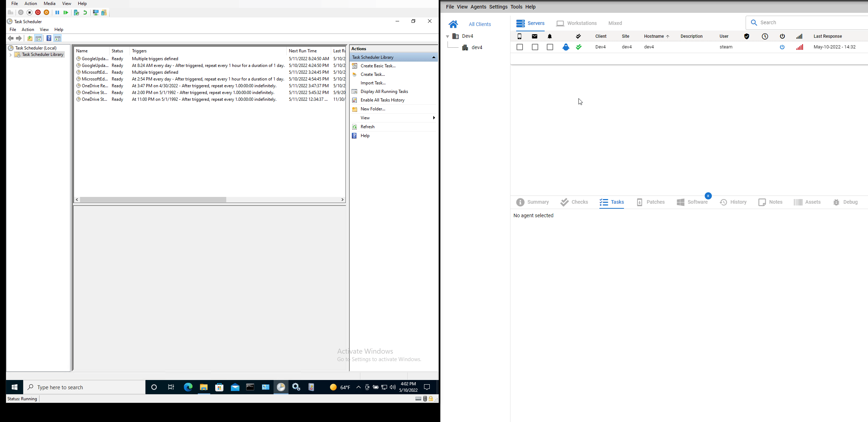The height and width of the screenshot is (422, 868).
Task: Click the blue power icon in the dev4 row
Action: pos(782,47)
